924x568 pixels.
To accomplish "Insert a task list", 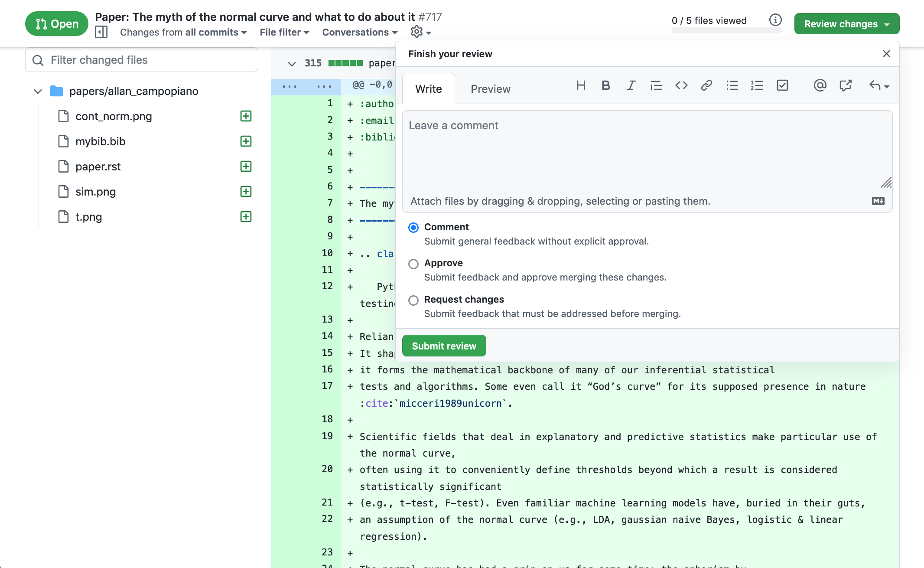I will tap(782, 85).
